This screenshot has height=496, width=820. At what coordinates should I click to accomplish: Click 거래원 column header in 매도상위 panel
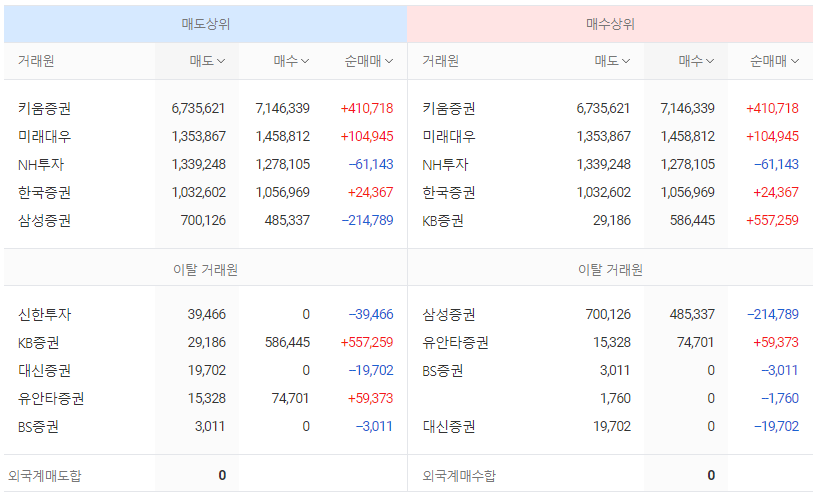[36, 61]
